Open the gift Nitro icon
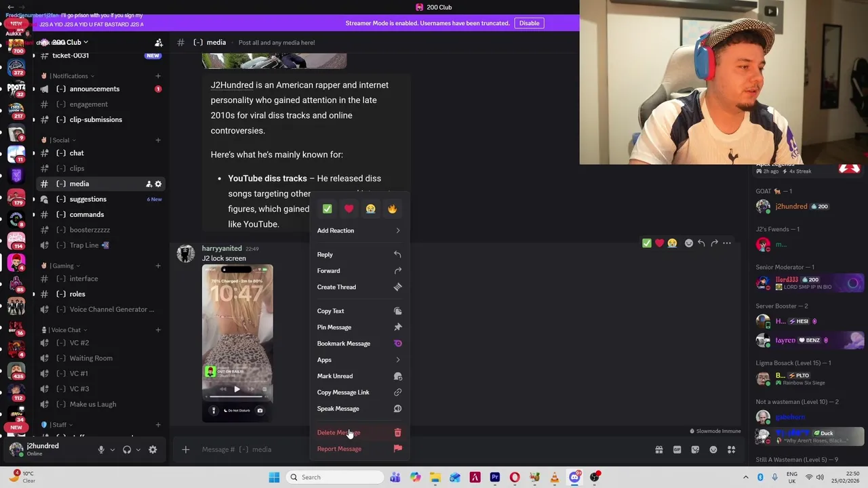 [658, 449]
